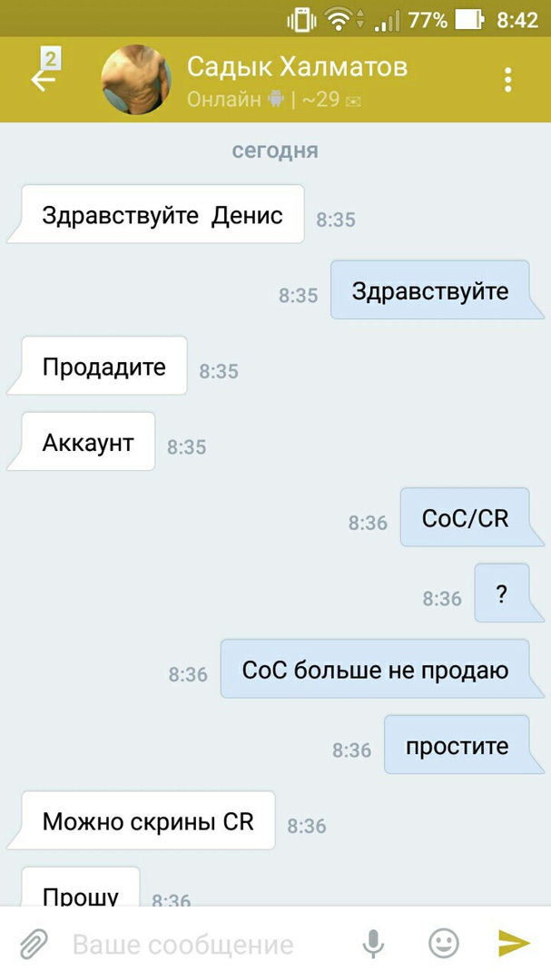Open Садык Халматов profile avatar
This screenshot has width=551, height=980.
coord(136,80)
